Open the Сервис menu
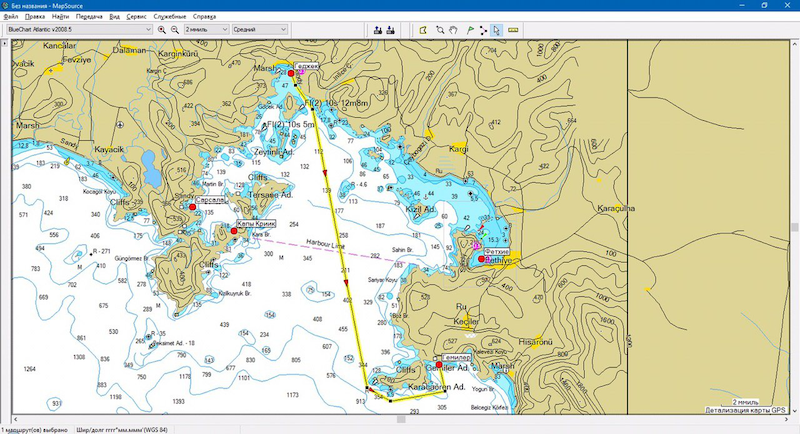The image size is (800, 434). 136,16
